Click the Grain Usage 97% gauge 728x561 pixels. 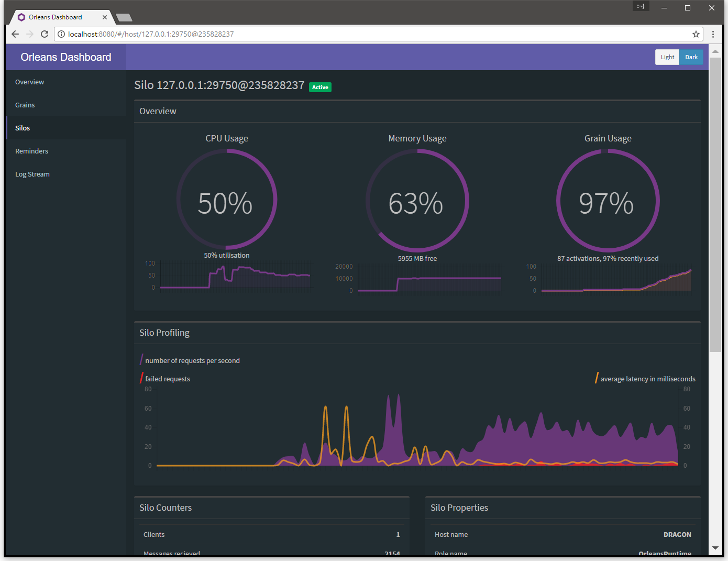(608, 200)
